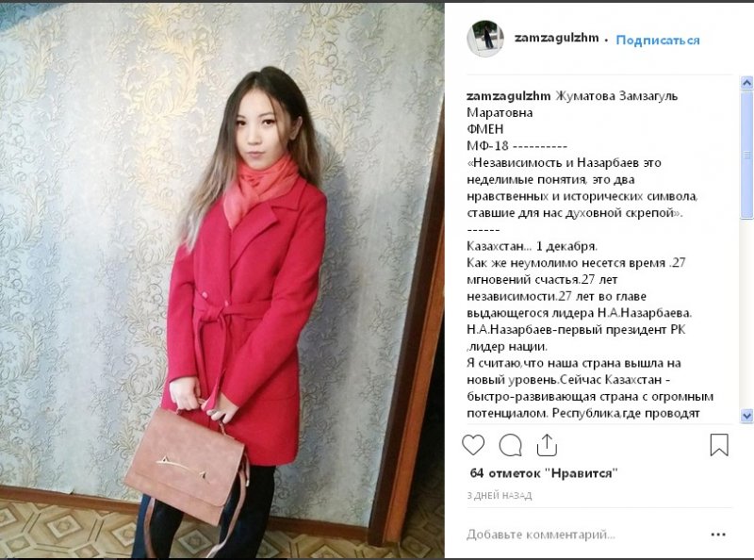
Task: Follow the user via Подписаться
Action: 657,40
